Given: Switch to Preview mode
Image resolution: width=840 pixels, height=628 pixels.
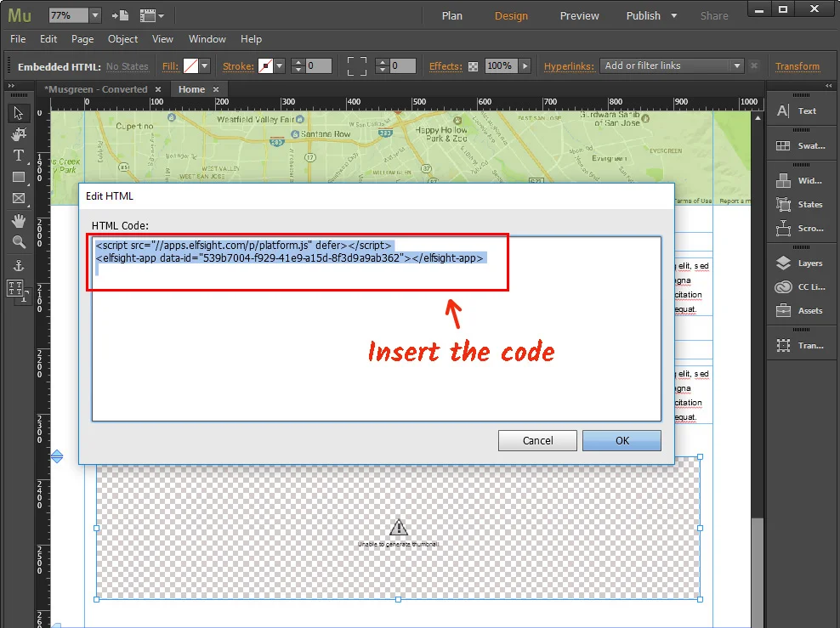Looking at the screenshot, I should point(580,16).
